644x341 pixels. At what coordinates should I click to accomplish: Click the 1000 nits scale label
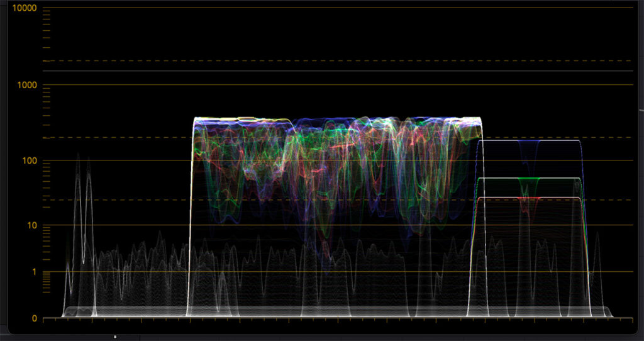27,85
